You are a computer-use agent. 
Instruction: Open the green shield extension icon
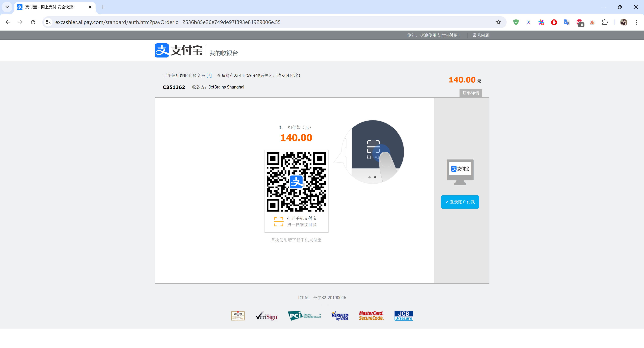tap(516, 22)
